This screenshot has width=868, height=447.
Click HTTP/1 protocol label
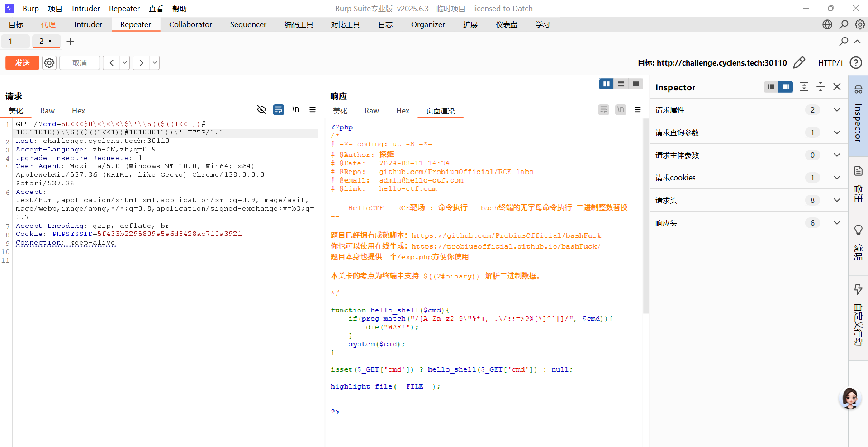pyautogui.click(x=830, y=63)
